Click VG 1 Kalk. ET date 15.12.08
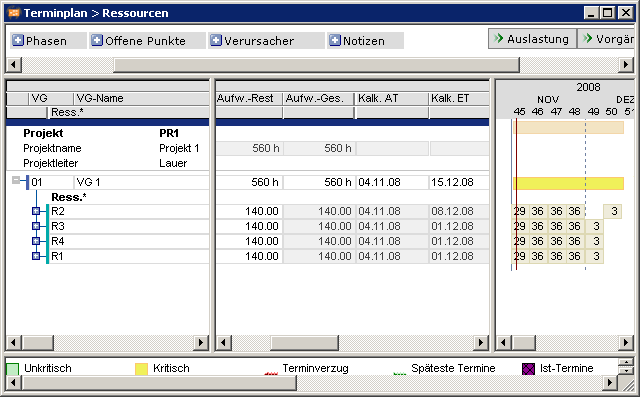 pos(459,182)
